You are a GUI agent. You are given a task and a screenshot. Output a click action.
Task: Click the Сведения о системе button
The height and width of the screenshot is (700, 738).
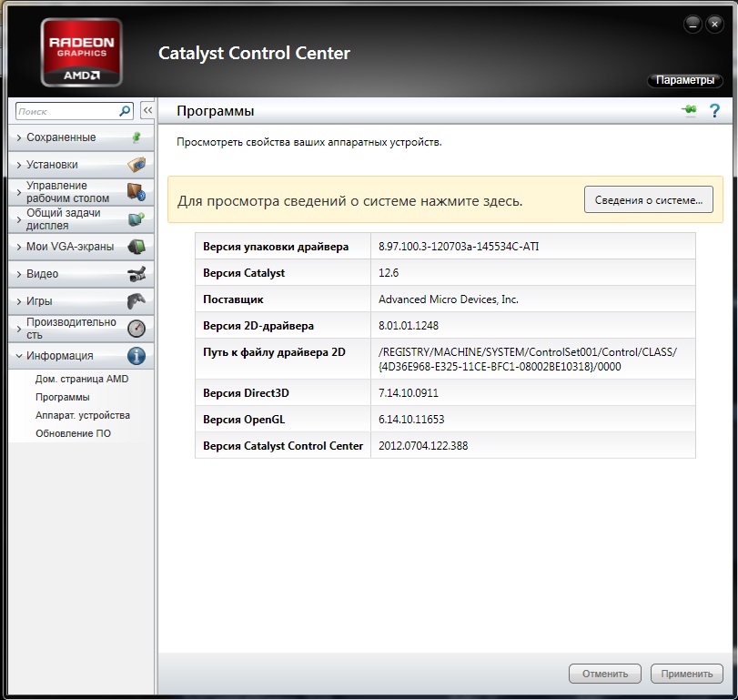click(649, 199)
